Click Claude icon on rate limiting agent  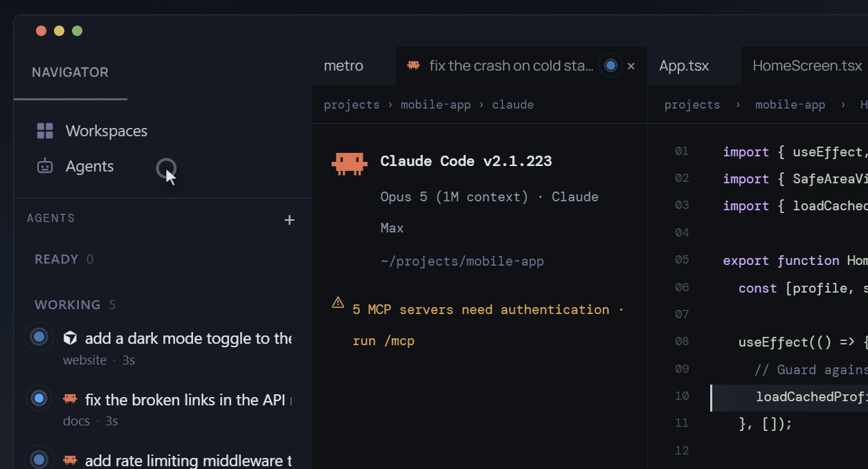click(70, 459)
